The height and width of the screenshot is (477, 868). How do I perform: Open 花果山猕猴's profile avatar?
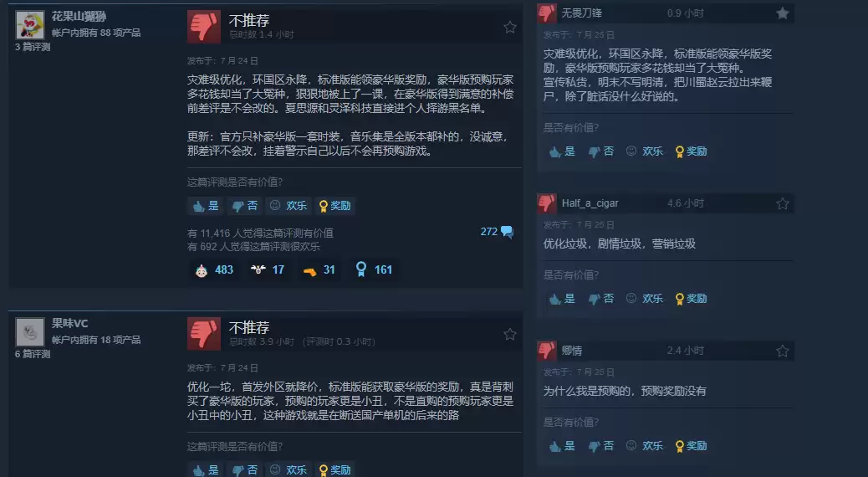pyautogui.click(x=30, y=25)
